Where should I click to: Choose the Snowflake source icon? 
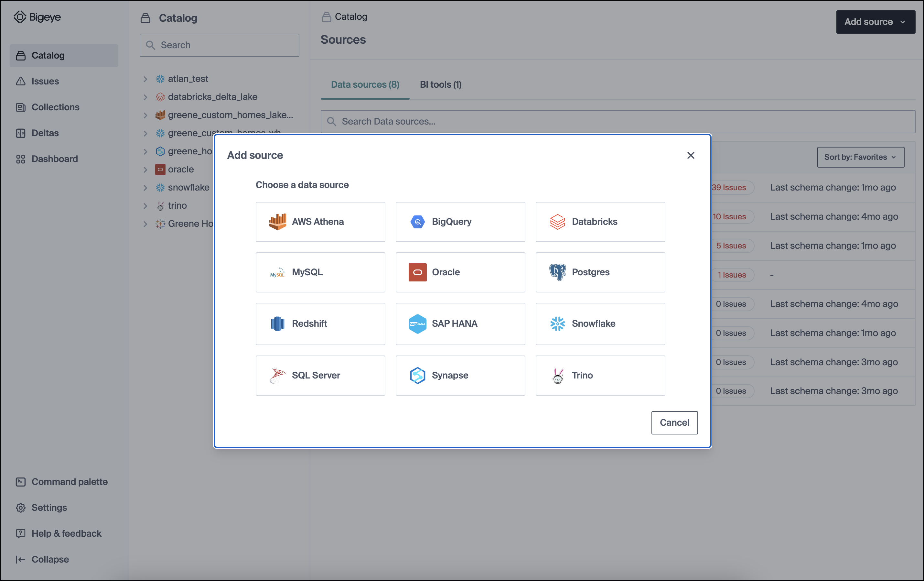click(557, 323)
